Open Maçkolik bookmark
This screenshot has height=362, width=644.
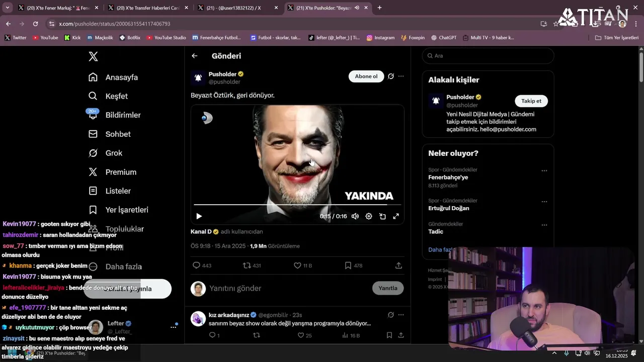(100, 38)
